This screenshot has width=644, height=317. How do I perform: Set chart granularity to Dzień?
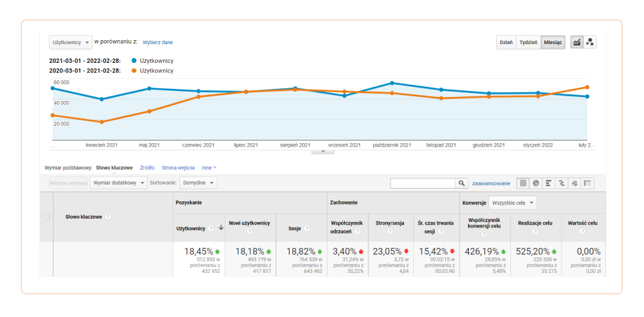pyautogui.click(x=506, y=42)
